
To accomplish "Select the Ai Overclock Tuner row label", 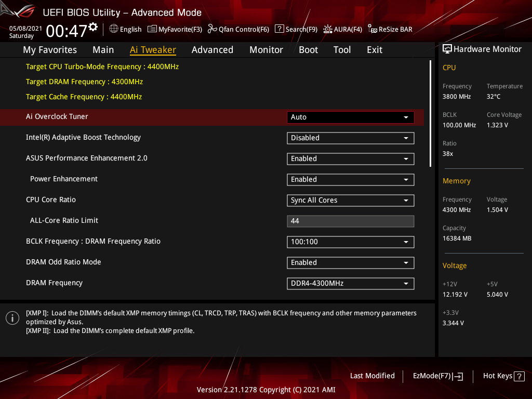I will (x=57, y=116).
